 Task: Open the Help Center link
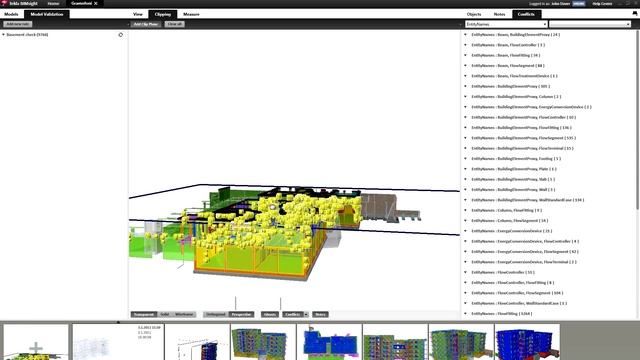602,3
